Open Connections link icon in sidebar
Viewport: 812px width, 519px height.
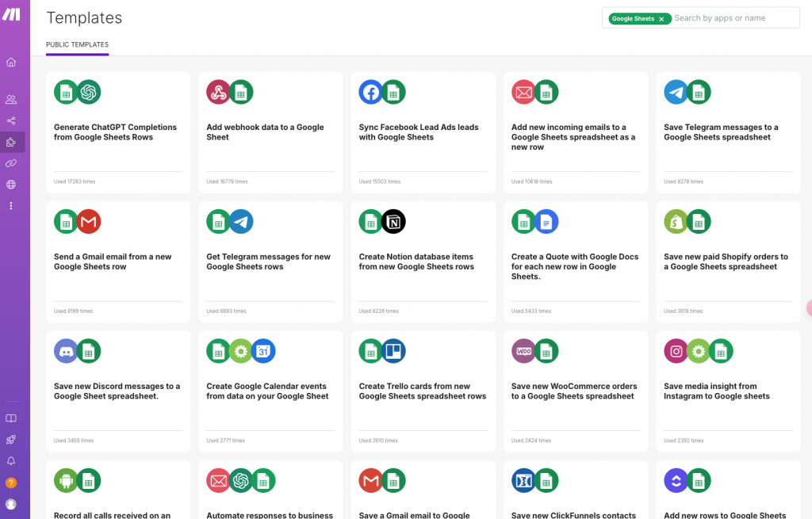point(11,163)
